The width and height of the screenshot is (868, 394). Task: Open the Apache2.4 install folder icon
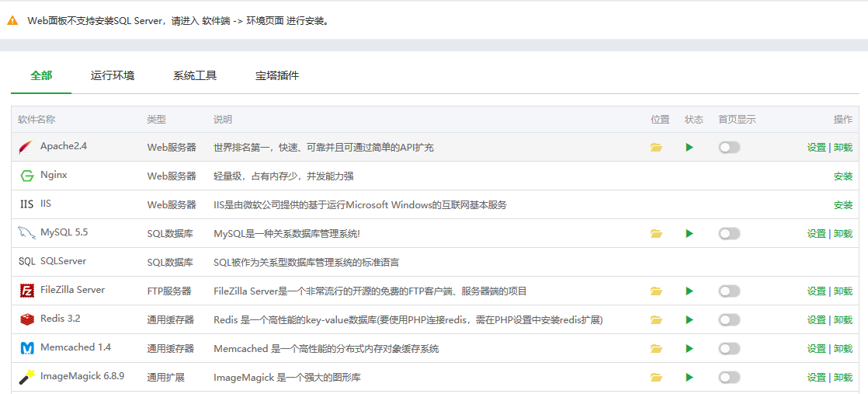tap(656, 148)
